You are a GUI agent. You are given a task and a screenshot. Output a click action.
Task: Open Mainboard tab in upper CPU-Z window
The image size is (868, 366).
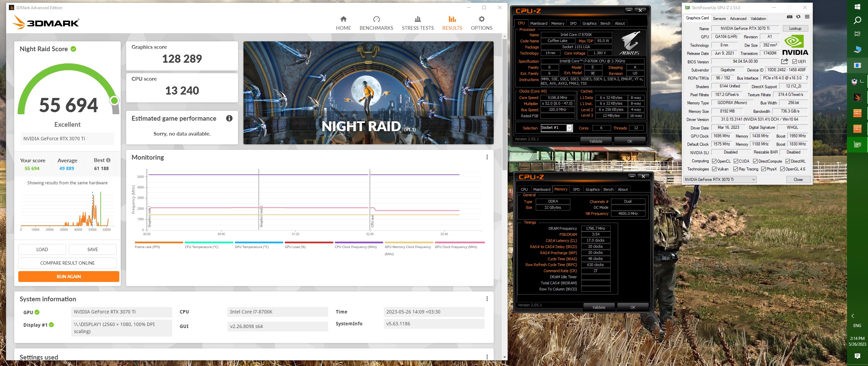tap(539, 23)
